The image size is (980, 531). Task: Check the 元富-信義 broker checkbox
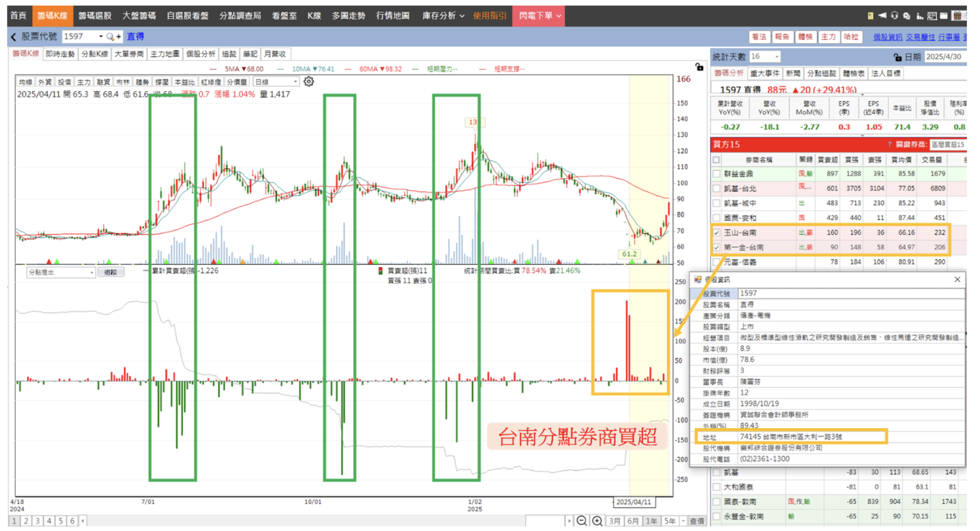pos(716,262)
